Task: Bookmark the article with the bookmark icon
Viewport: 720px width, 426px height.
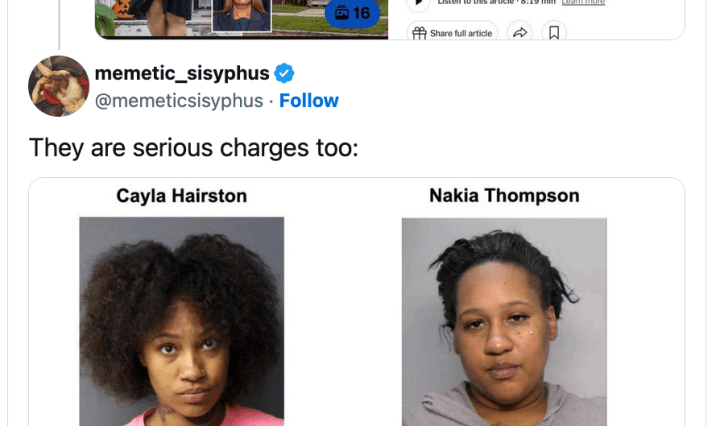Action: click(x=554, y=32)
